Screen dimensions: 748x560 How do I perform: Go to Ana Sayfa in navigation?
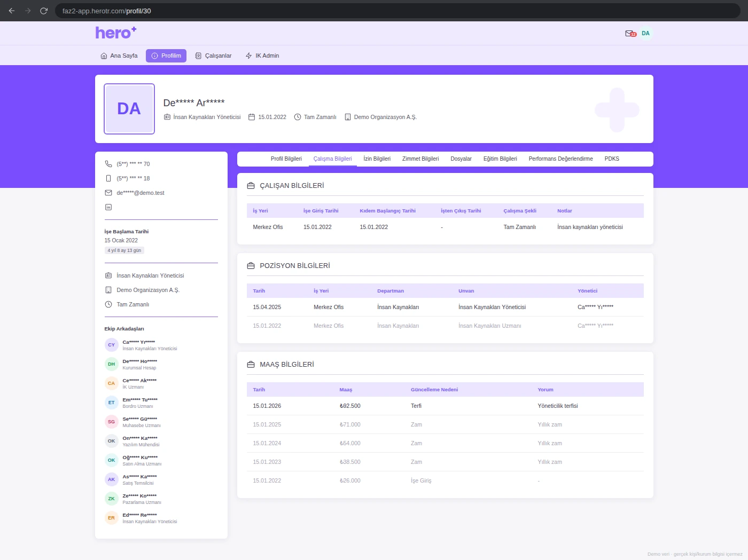coord(119,56)
